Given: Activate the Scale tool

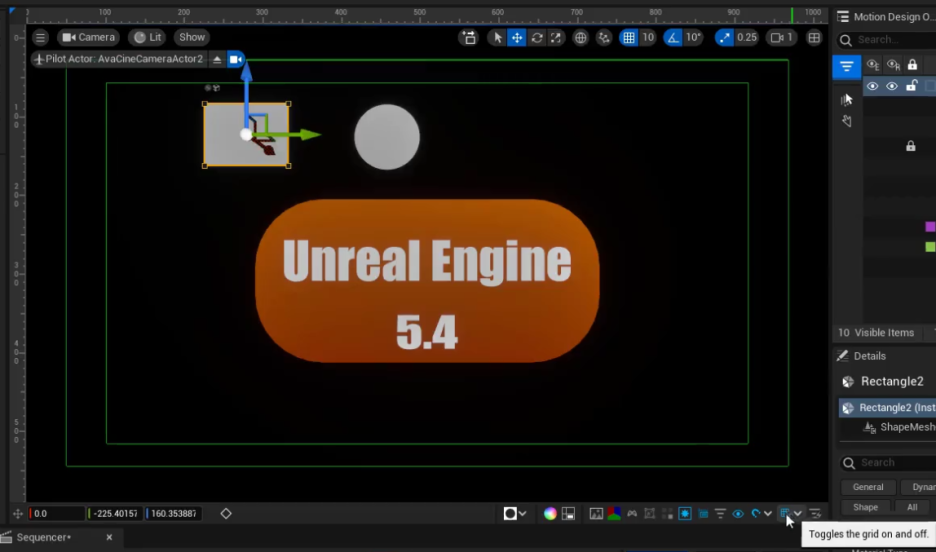Looking at the screenshot, I should 556,38.
